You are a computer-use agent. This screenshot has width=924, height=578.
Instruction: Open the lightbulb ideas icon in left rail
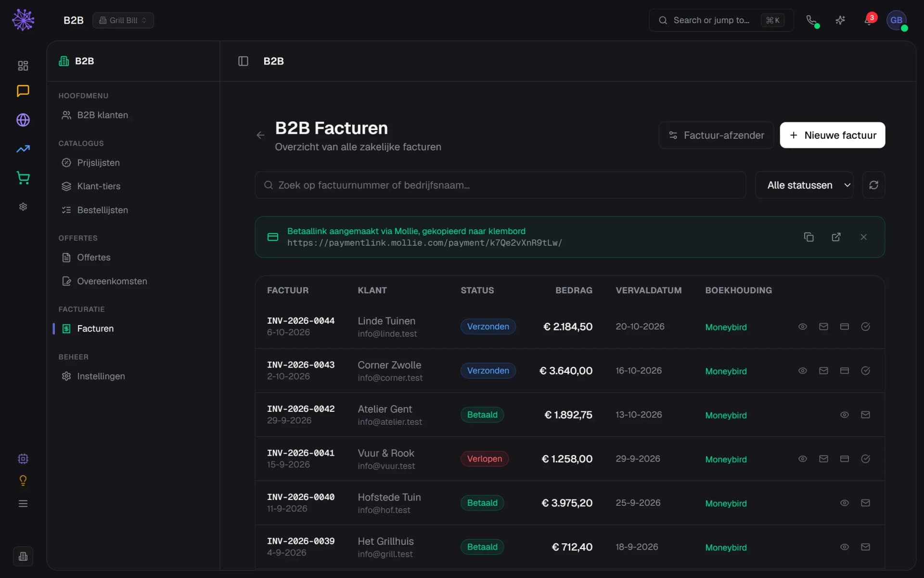coord(23,480)
